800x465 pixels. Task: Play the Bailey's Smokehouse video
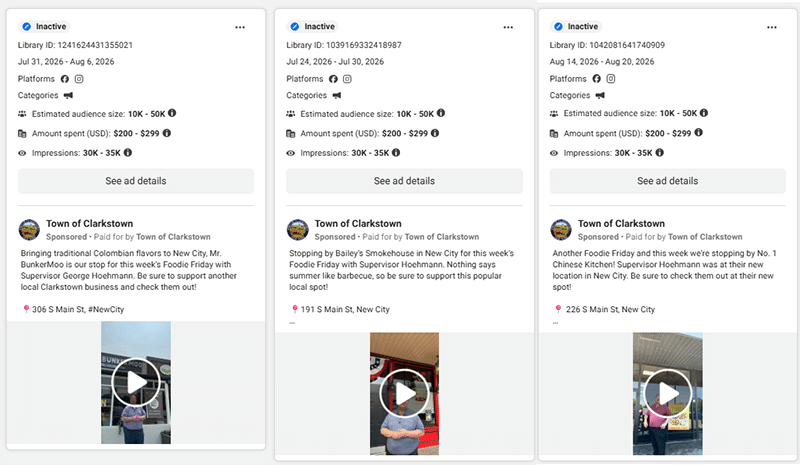point(405,393)
